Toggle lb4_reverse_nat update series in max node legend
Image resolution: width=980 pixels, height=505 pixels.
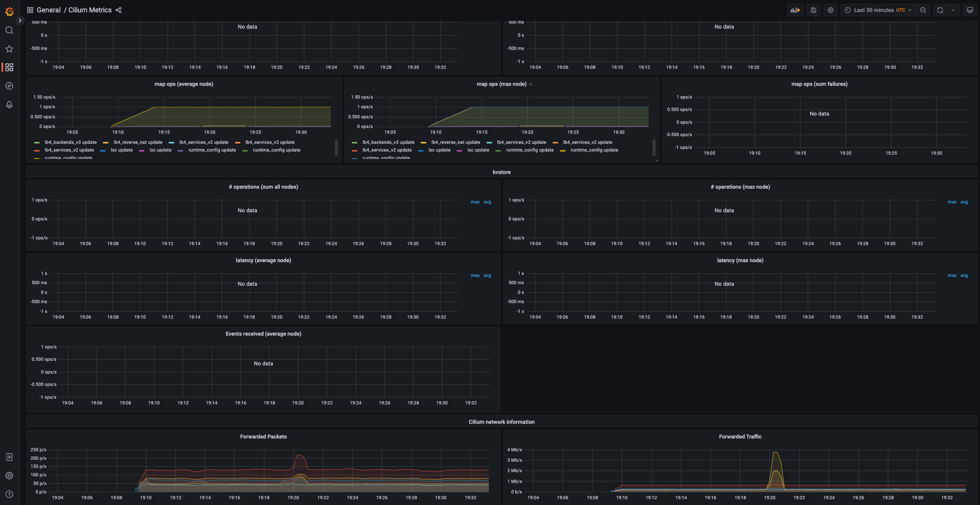[456, 142]
